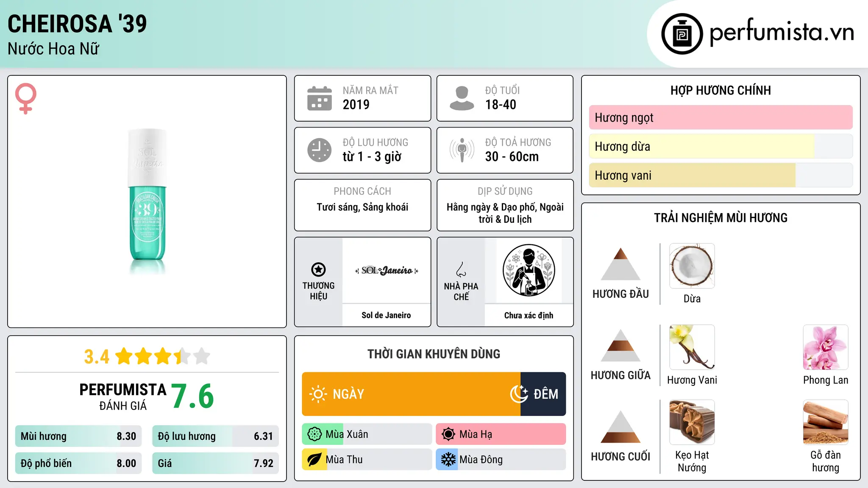
Task: Click the 3.4 star rating number
Action: tap(97, 357)
